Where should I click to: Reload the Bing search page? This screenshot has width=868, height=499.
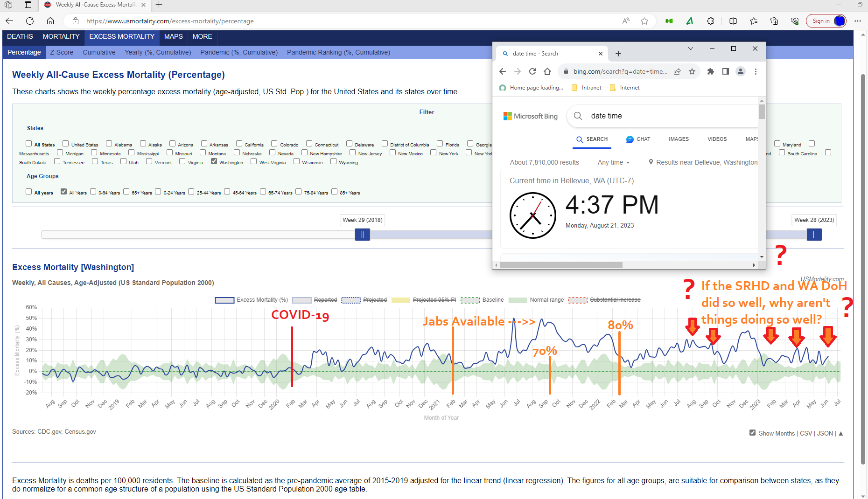click(x=532, y=71)
